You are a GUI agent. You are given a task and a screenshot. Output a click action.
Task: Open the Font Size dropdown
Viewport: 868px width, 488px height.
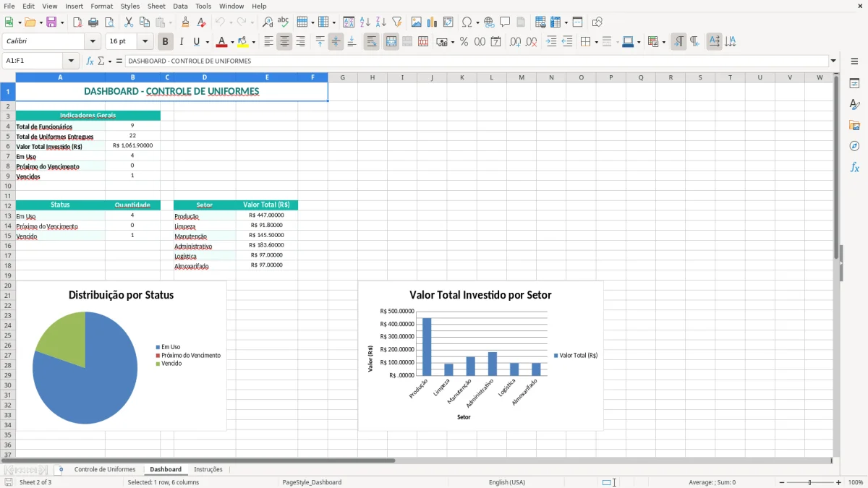tap(145, 42)
